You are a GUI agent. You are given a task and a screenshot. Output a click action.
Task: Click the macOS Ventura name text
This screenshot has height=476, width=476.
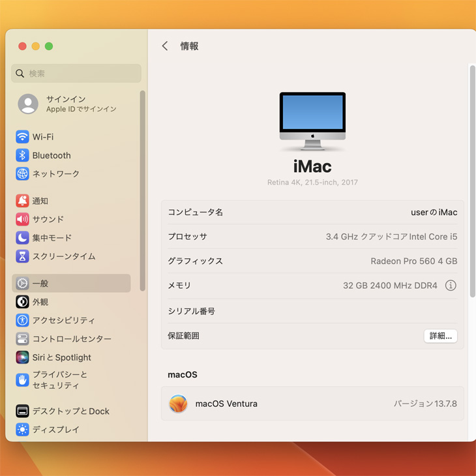tap(226, 404)
